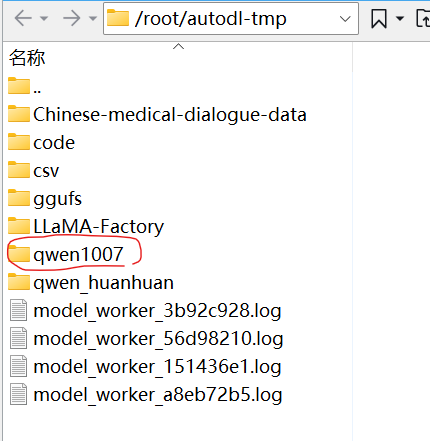Screen dimensions: 430x441
Task: Select model_worker_a8eb72b5.log file
Action: [x=158, y=395]
